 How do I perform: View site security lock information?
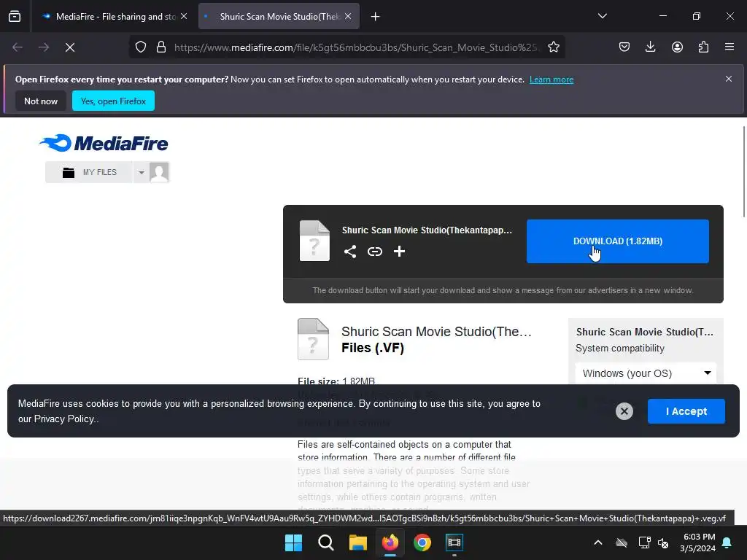click(x=161, y=47)
